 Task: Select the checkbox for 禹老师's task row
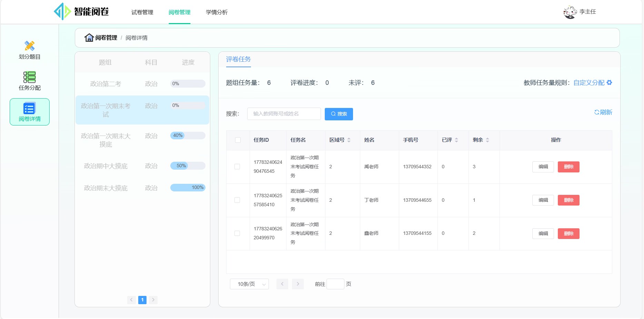point(237,167)
